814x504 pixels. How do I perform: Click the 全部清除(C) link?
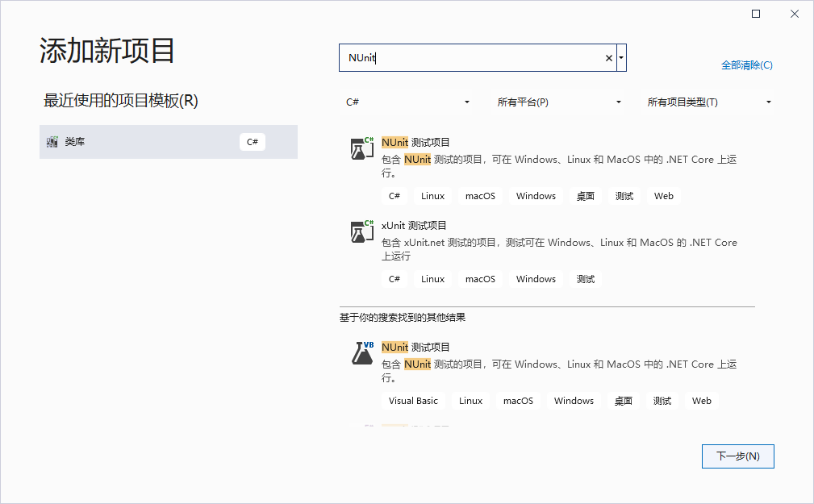(x=746, y=65)
